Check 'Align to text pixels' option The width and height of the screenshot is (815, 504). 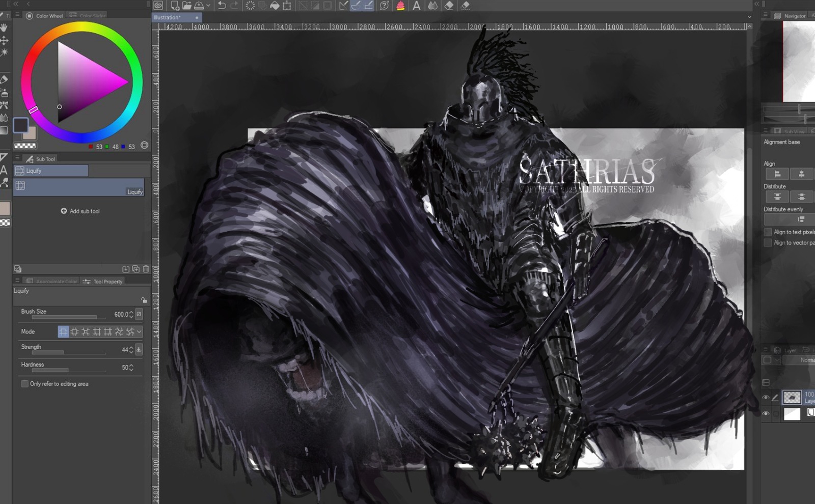(x=768, y=232)
